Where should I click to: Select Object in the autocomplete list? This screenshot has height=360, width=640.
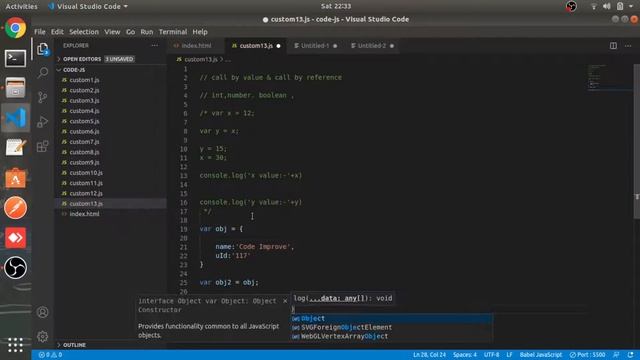coord(392,318)
